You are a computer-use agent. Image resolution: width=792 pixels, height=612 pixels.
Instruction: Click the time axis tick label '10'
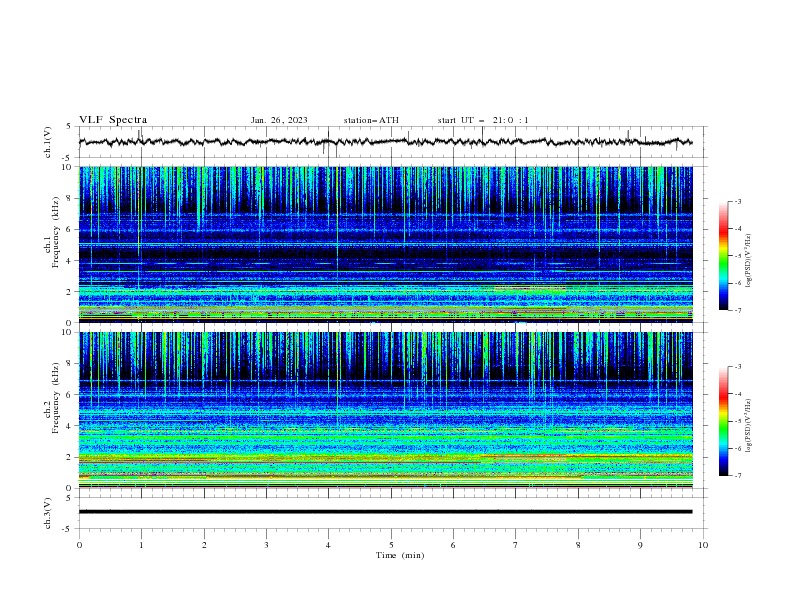point(703,545)
